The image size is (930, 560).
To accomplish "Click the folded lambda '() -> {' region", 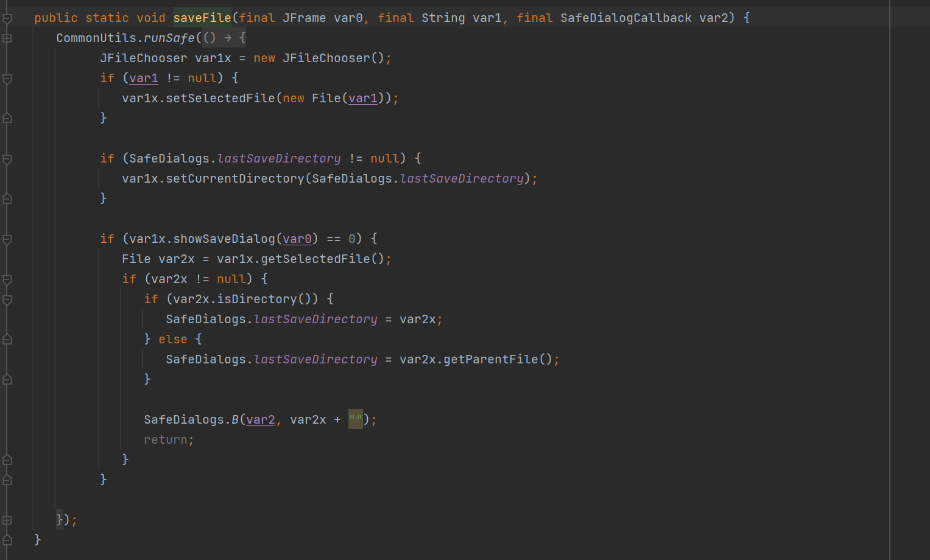I will [x=224, y=38].
